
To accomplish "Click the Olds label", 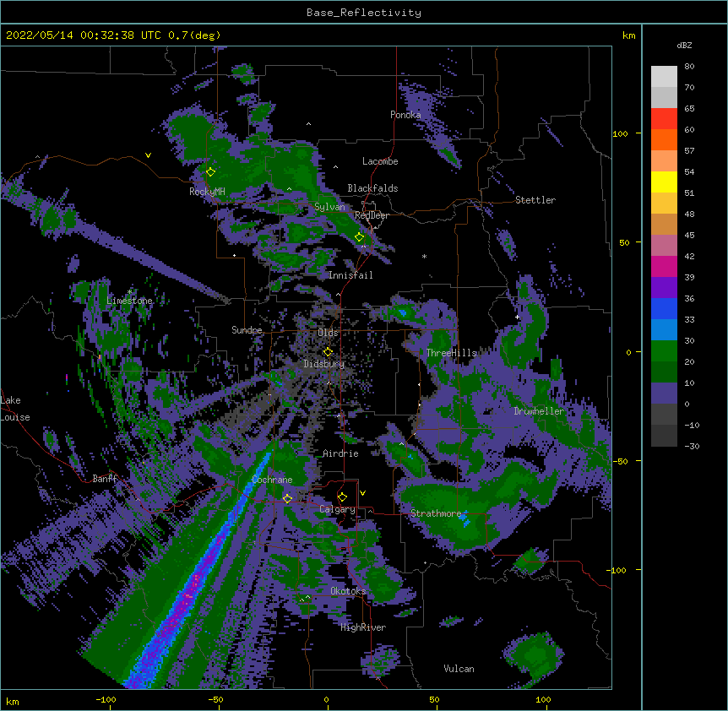I will click(x=328, y=333).
